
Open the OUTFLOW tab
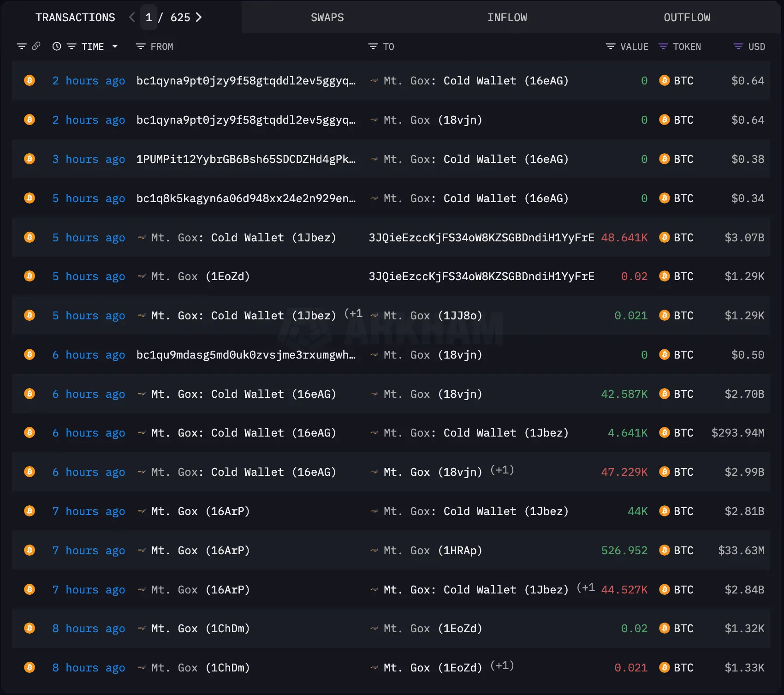[687, 18]
